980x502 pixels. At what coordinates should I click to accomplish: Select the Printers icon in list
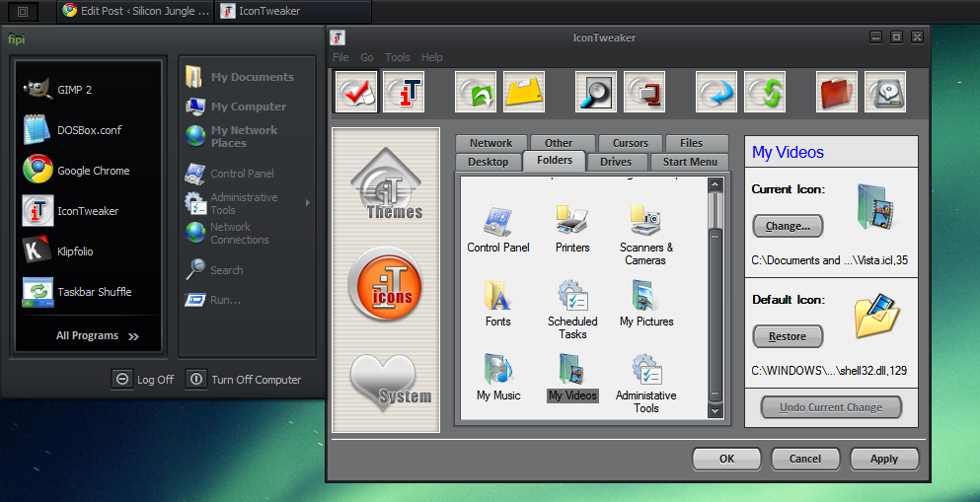[572, 231]
